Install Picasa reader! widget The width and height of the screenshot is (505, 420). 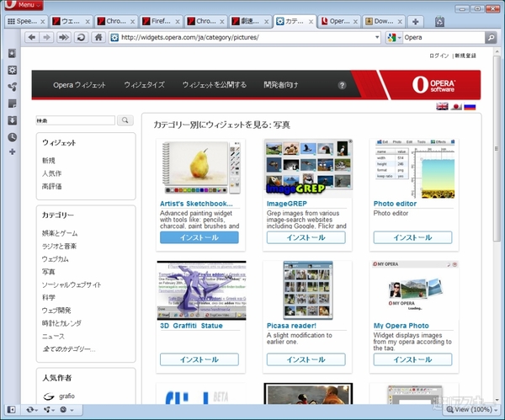point(306,359)
